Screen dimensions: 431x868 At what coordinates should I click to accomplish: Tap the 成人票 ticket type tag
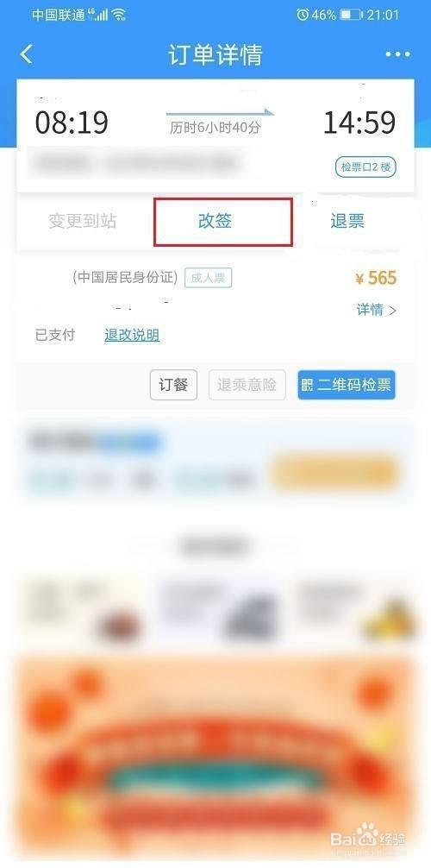tap(208, 279)
